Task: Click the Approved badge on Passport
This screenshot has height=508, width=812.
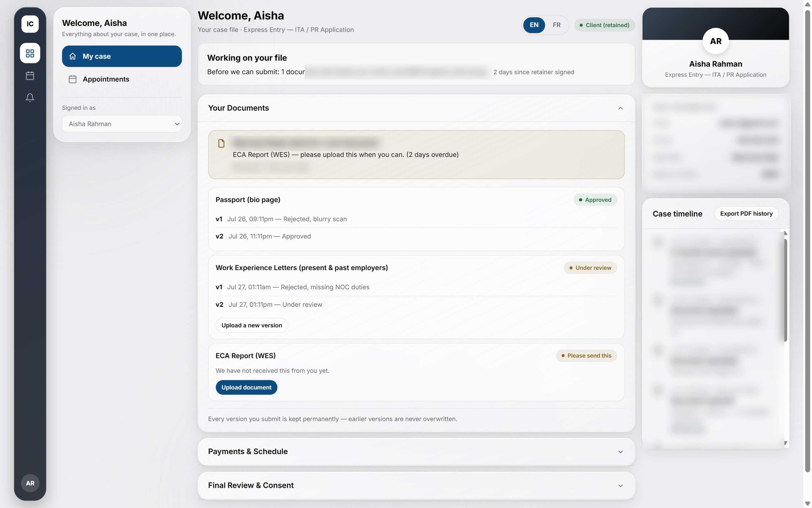Action: coord(595,200)
